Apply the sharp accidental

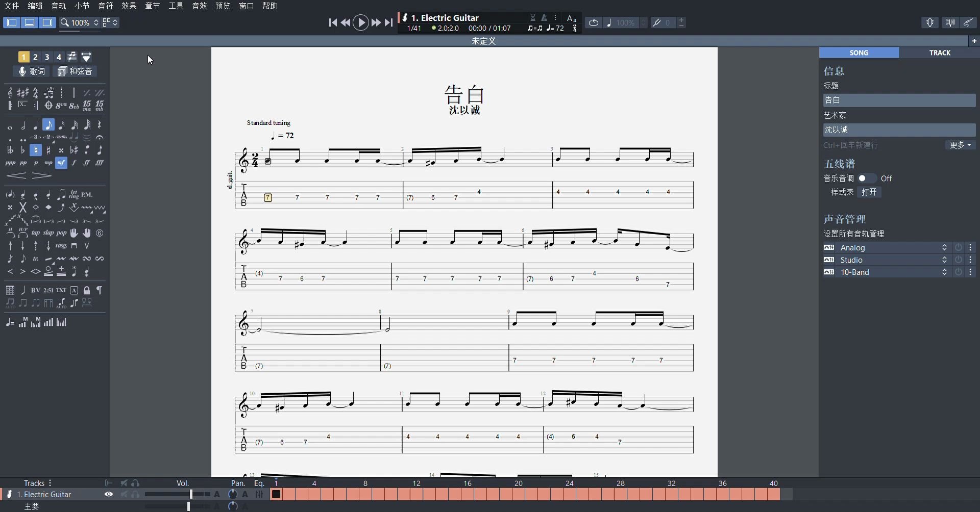tap(48, 150)
